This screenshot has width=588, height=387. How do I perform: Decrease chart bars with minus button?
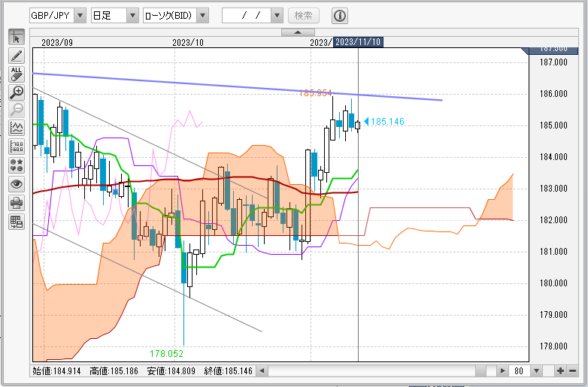572,371
